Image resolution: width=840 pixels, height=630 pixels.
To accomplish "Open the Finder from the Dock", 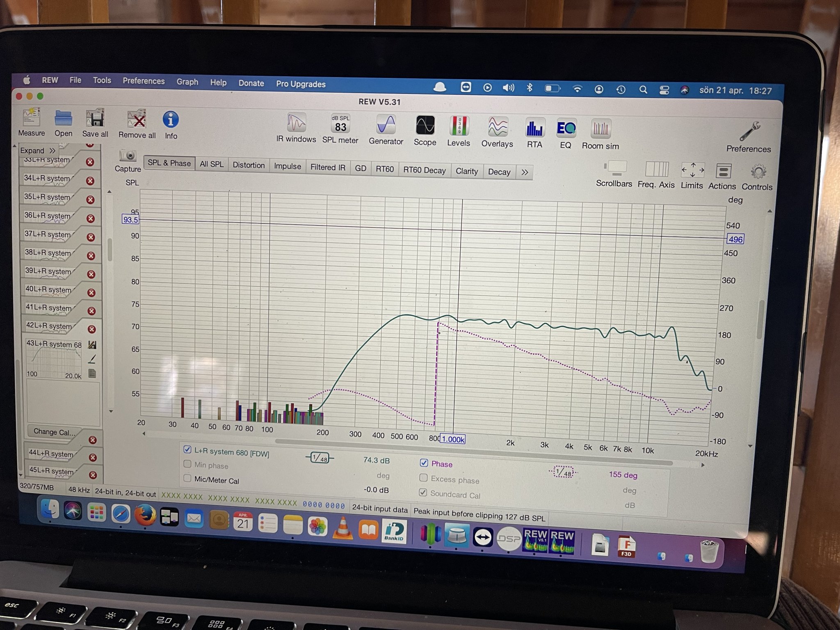I will 50,510.
